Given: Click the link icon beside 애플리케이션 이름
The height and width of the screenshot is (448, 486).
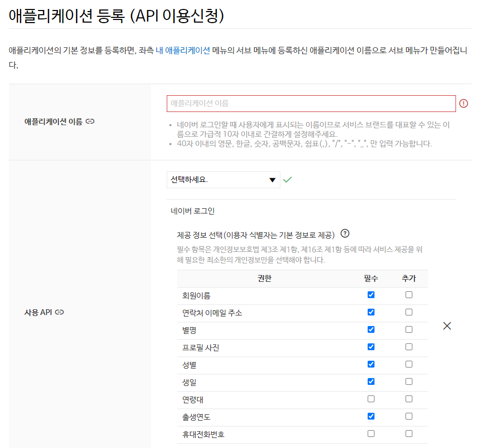Looking at the screenshot, I should click(x=90, y=121).
